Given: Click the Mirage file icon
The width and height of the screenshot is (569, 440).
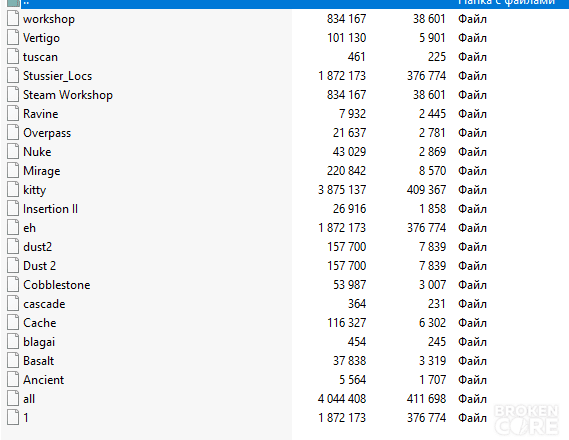Looking at the screenshot, I should [x=13, y=170].
